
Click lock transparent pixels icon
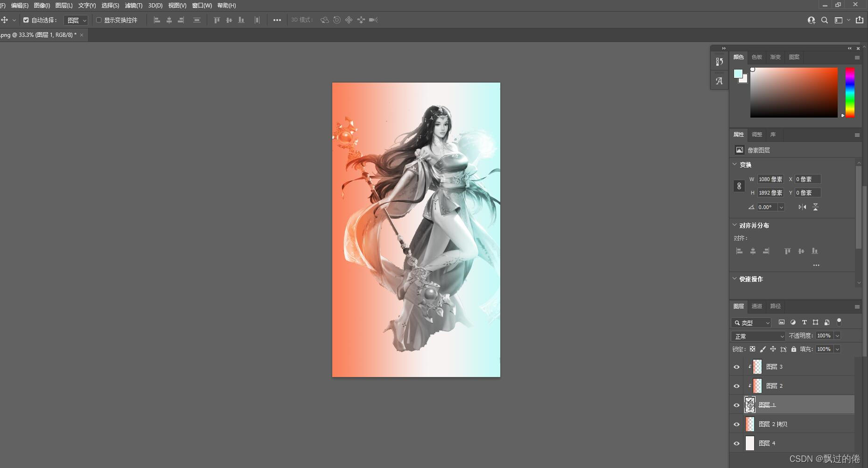point(752,349)
